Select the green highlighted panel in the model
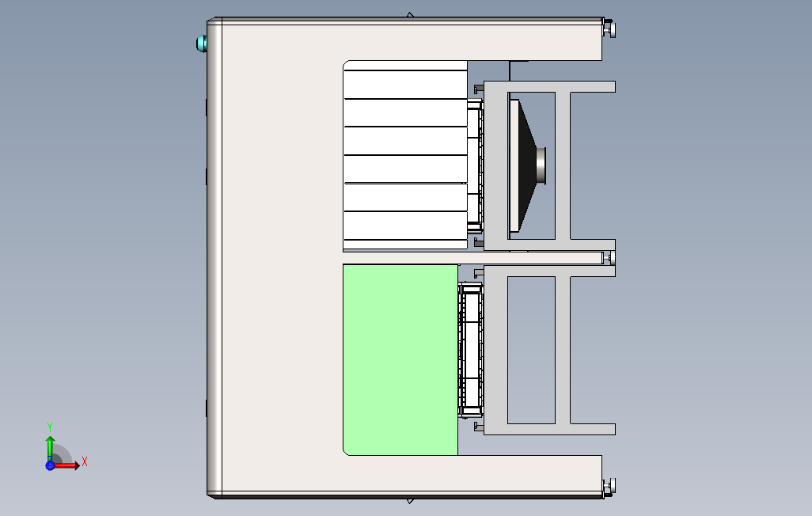The image size is (812, 516). (400, 359)
